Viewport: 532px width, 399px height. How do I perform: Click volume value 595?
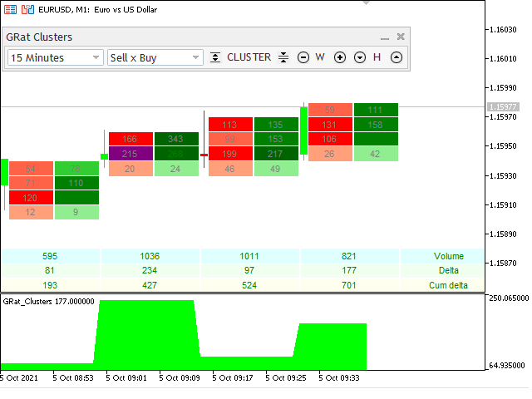[50, 256]
